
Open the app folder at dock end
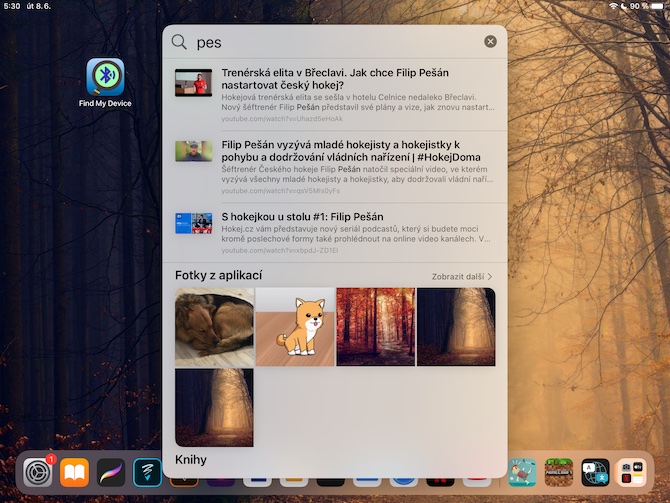632,472
